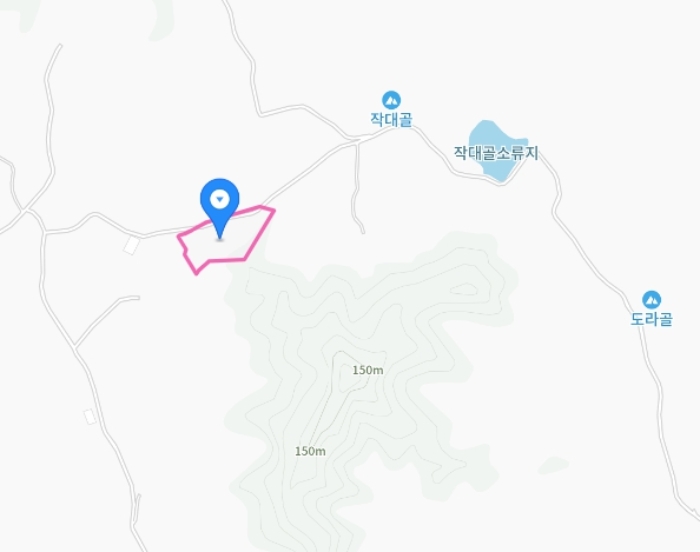Open the 도라골 place label

(651, 319)
